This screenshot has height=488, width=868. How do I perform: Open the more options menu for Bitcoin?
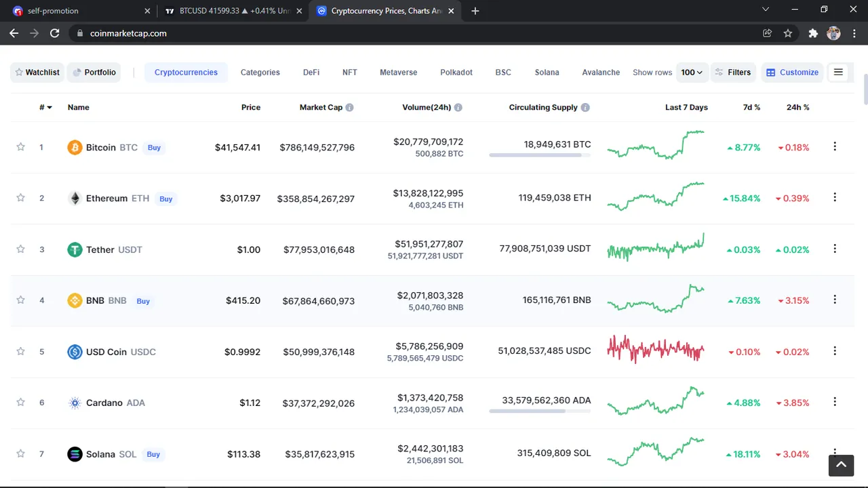coord(835,146)
